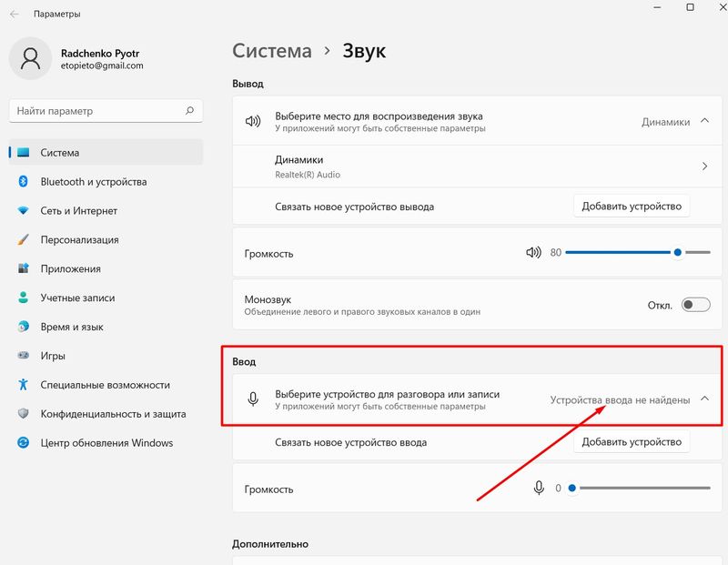This screenshot has width=728, height=565.
Task: Collapse the input device selection chevron
Action: [x=704, y=399]
